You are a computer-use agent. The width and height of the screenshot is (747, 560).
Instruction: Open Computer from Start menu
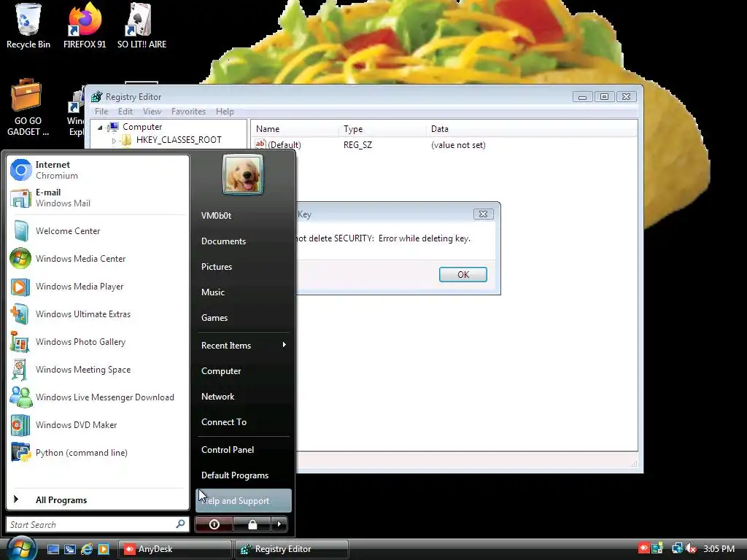tap(243, 371)
